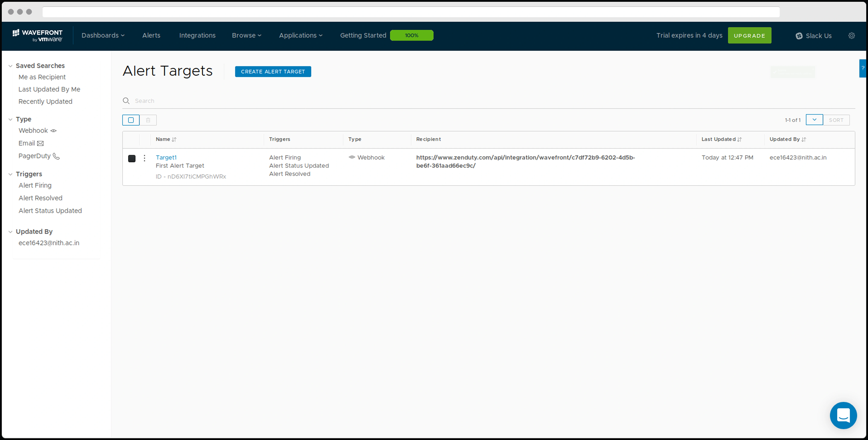
Task: Click the Getting Started 100% progress bar
Action: tap(411, 35)
